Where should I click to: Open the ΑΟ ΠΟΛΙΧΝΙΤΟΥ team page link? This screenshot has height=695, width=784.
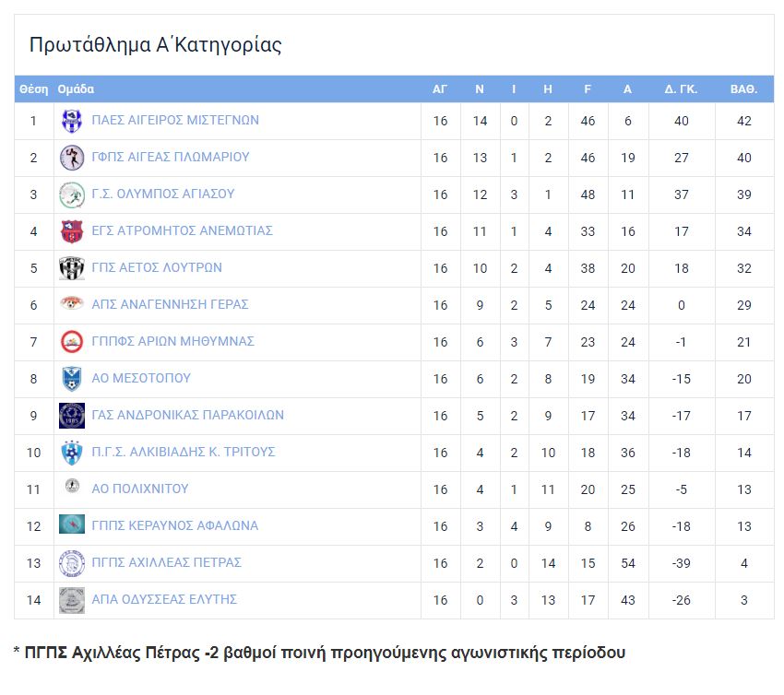140,489
